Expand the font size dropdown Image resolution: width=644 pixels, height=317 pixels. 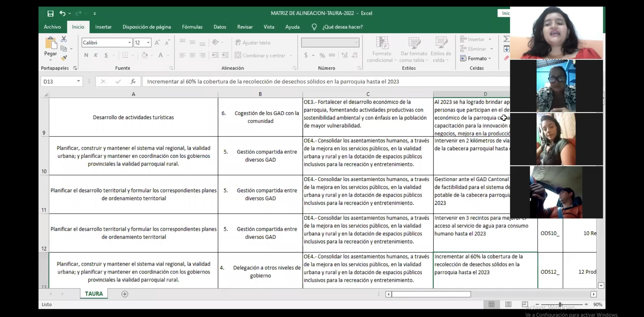click(148, 43)
